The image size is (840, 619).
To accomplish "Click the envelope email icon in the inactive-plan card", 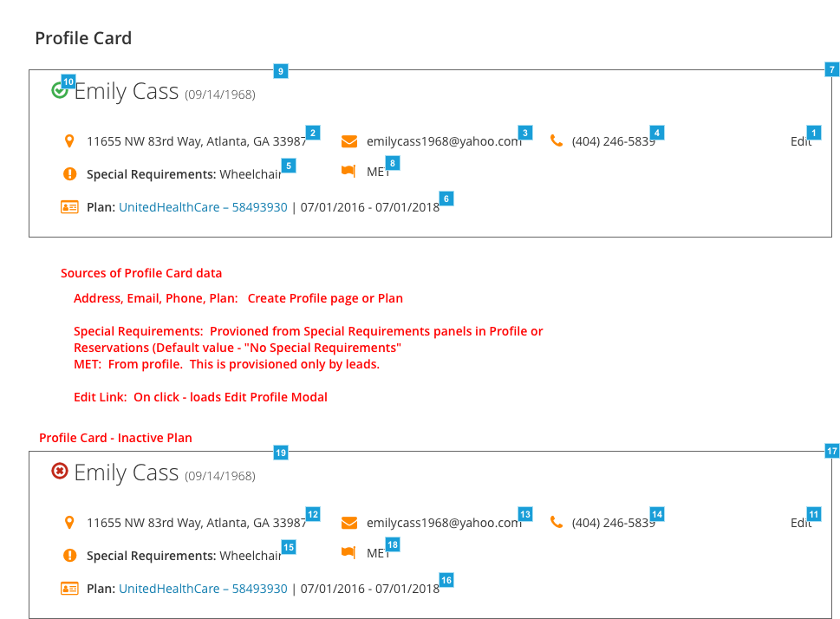I will click(349, 523).
